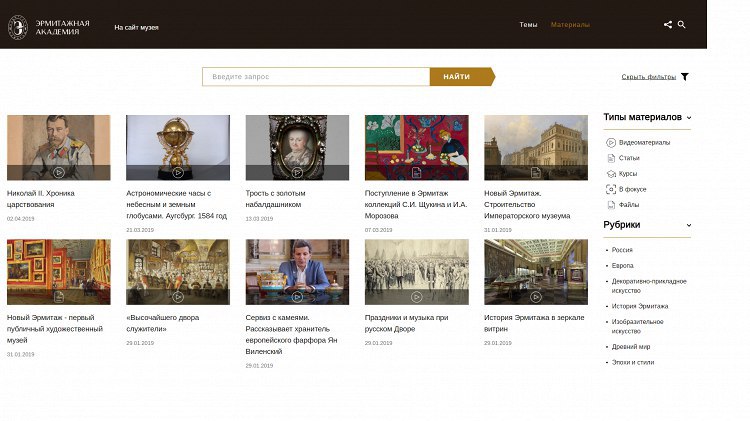Focus the Введите запрос search field

pos(316,77)
